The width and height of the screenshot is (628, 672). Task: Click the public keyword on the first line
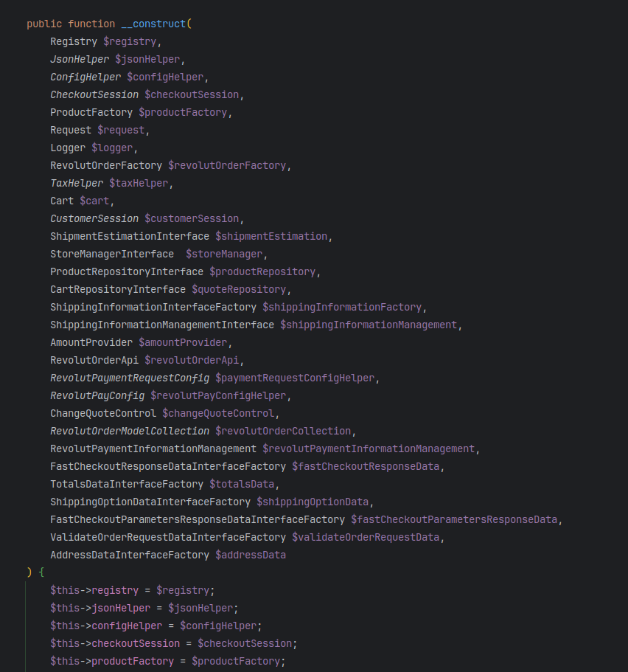(x=43, y=24)
